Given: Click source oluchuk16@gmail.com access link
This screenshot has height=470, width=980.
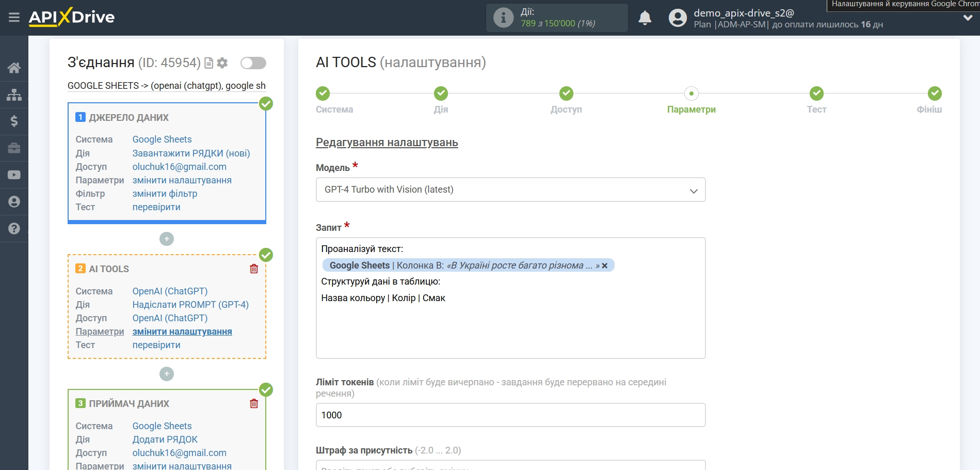Looking at the screenshot, I should (180, 167).
